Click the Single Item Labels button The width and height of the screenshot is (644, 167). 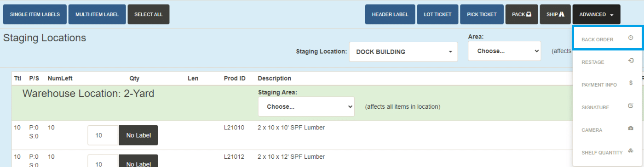35,14
